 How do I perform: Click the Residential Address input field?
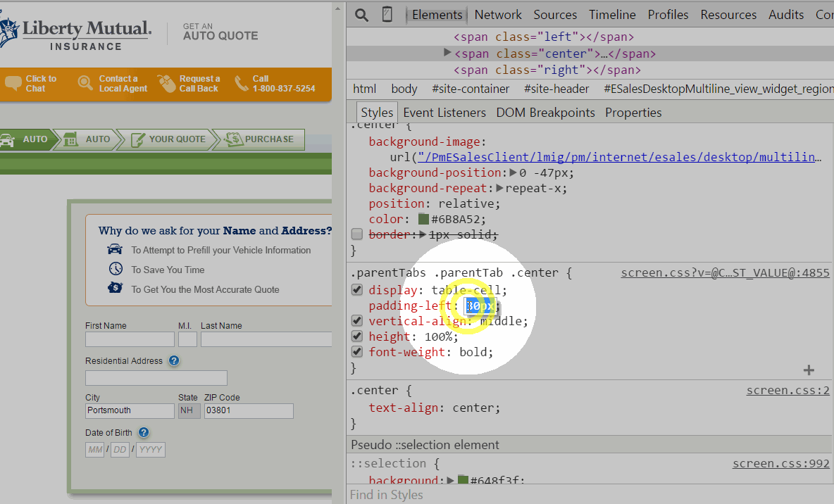tap(156, 378)
